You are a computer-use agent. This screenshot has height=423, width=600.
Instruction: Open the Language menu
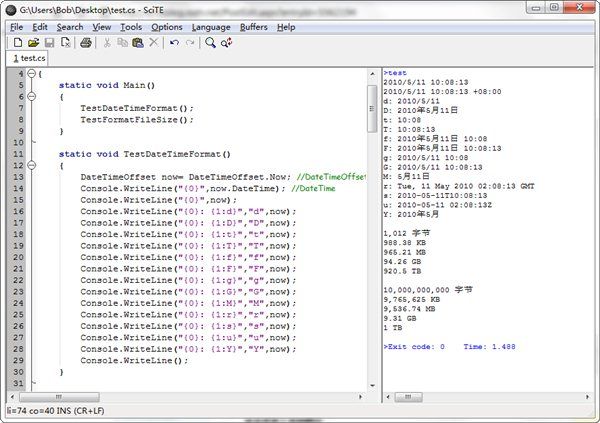click(x=211, y=27)
